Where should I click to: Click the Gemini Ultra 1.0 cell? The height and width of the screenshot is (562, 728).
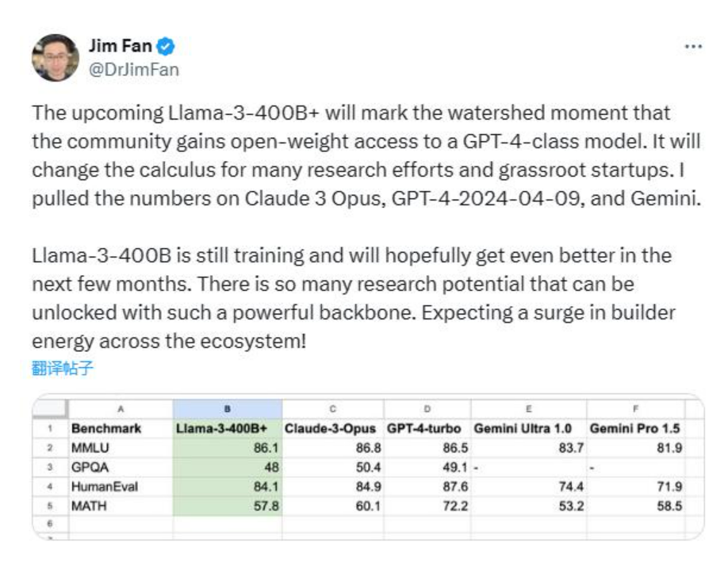click(x=529, y=428)
